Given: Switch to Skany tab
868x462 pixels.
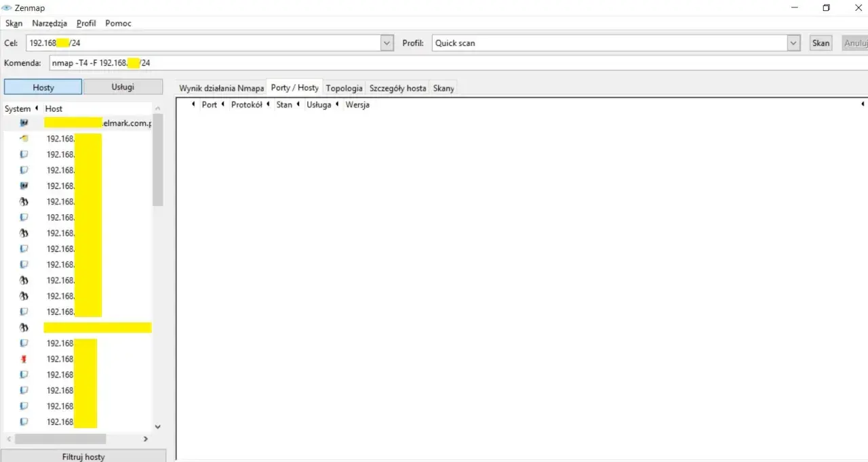Looking at the screenshot, I should tap(443, 88).
